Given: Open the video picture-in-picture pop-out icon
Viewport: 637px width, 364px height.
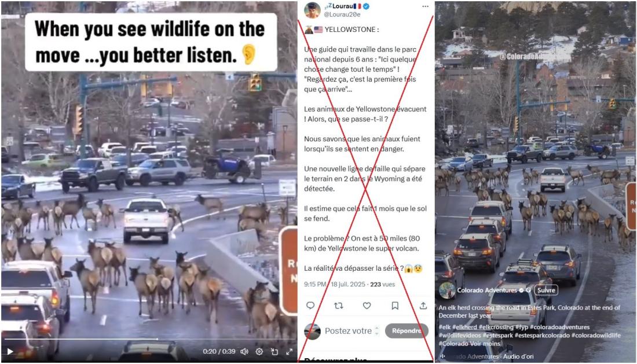Looking at the screenshot, I should (274, 351).
